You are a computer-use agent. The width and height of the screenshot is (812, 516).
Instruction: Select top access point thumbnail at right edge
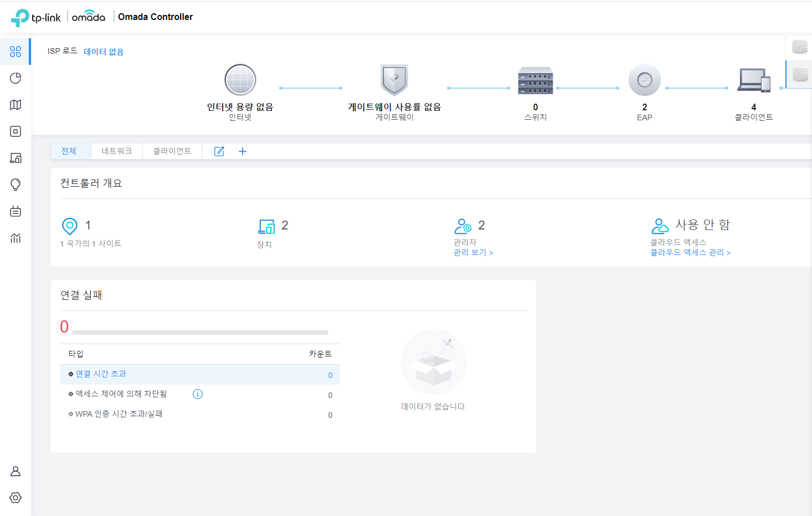(x=799, y=47)
